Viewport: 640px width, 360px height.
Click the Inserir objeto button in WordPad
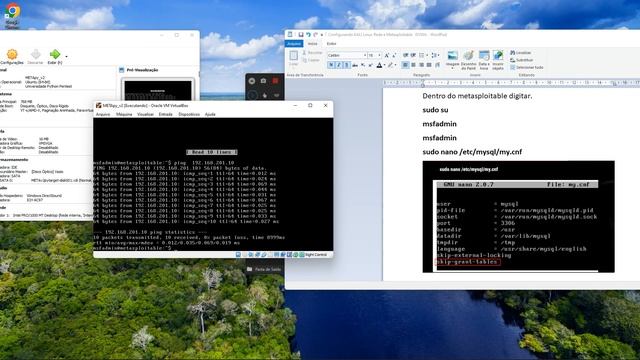(498, 60)
